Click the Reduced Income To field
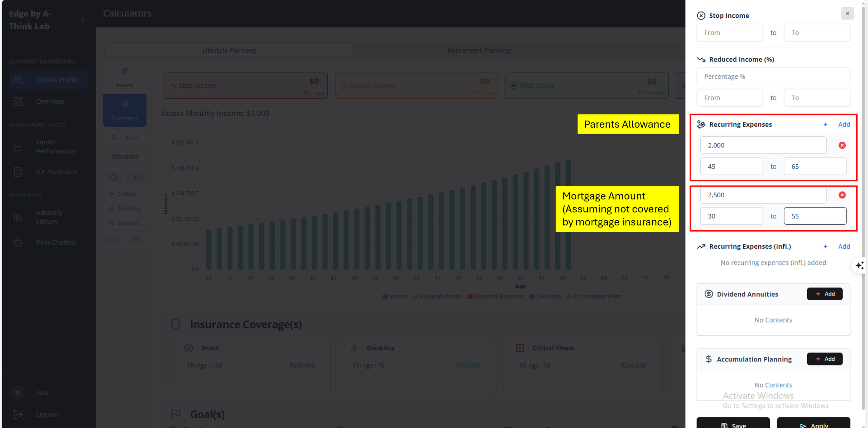This screenshot has width=868, height=428. (x=817, y=98)
